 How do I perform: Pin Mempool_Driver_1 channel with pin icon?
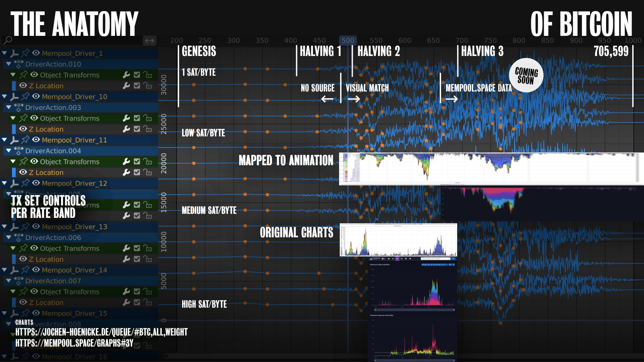pyautogui.click(x=25, y=53)
